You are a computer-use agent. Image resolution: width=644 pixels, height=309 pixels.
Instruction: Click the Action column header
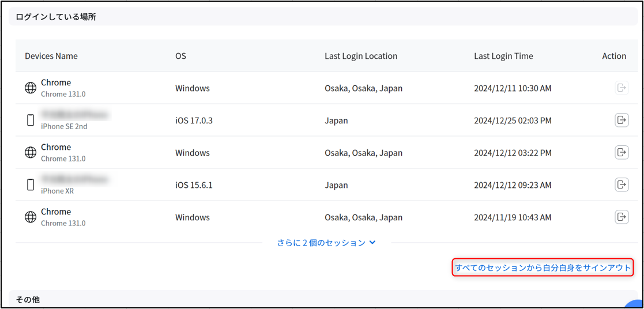tap(614, 56)
